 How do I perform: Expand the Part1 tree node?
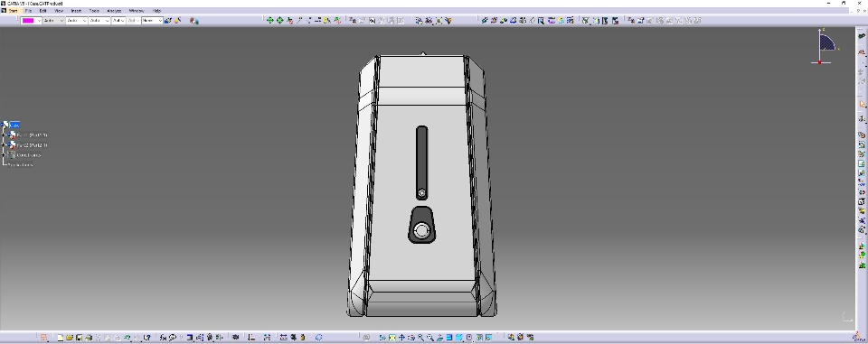(4, 135)
